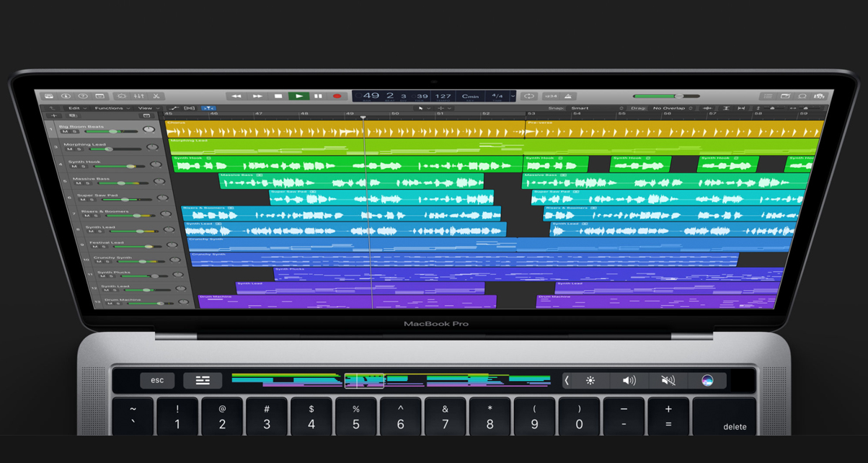
Task: Toggle Cycle mode on
Action: 529,95
